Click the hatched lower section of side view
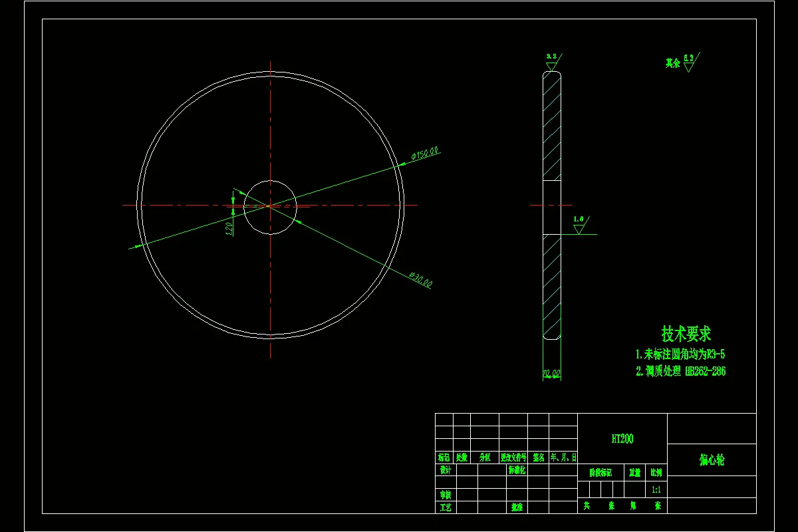Screen dimensions: 798x532 [x=551, y=287]
